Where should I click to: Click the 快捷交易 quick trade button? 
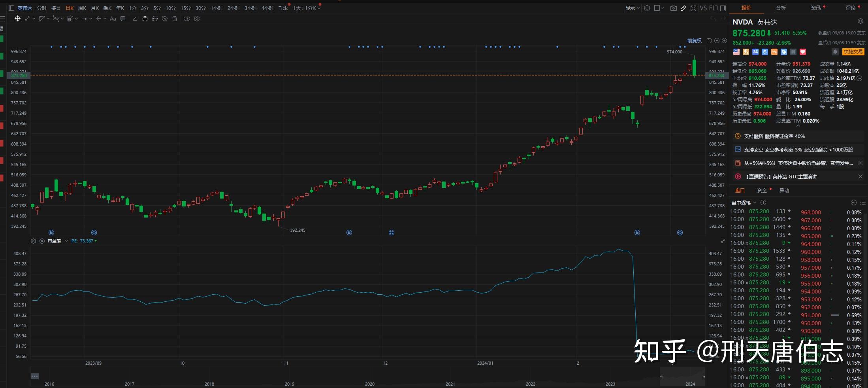click(853, 52)
